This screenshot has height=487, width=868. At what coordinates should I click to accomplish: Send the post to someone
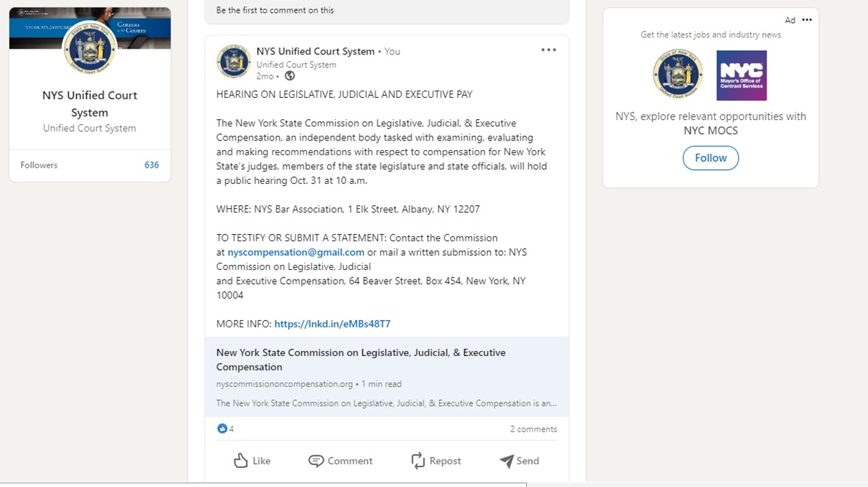(x=519, y=461)
